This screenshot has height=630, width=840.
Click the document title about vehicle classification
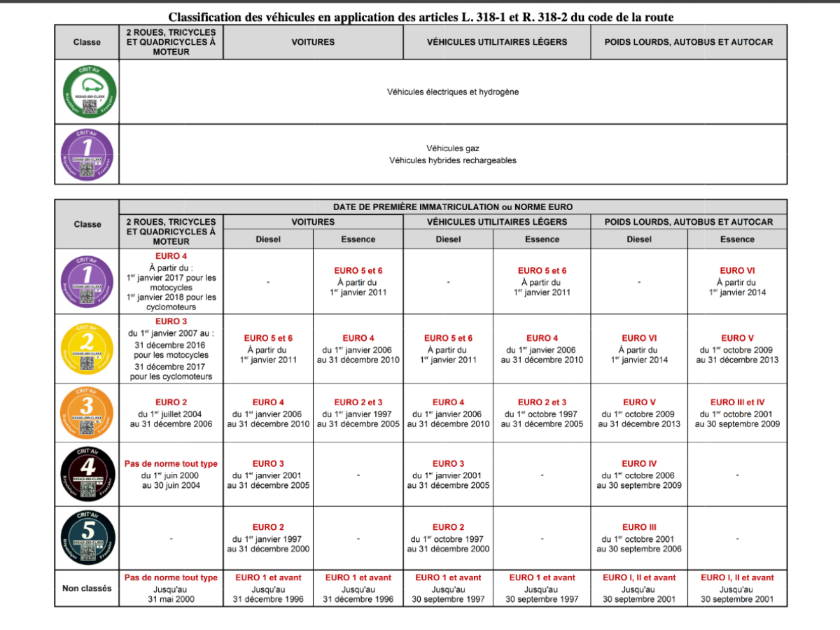(x=421, y=17)
